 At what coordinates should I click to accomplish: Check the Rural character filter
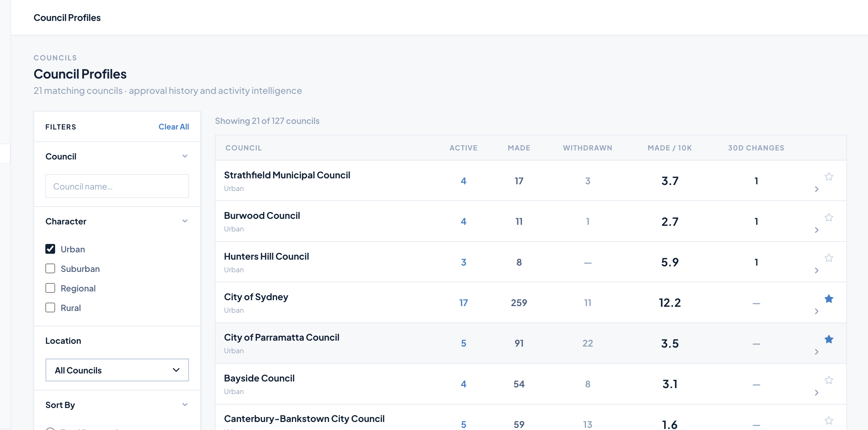coord(50,307)
